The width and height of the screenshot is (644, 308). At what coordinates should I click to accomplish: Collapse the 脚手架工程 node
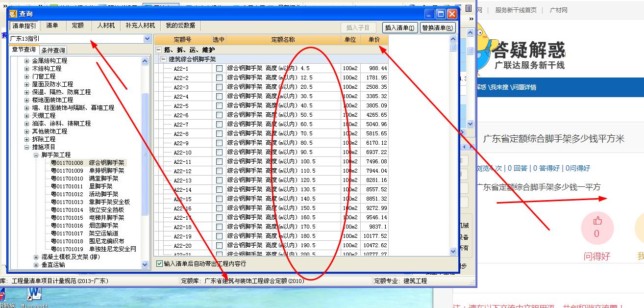click(x=36, y=155)
